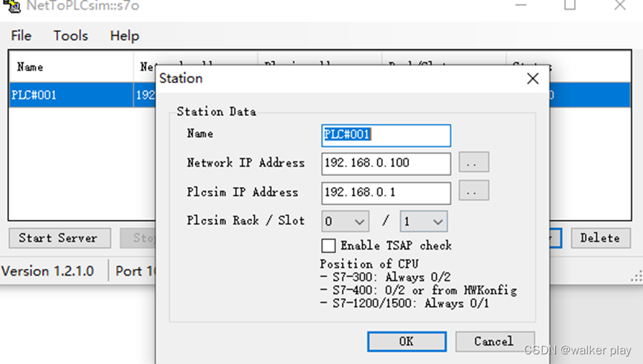Click the Plcsim IP Address field
The width and height of the screenshot is (643, 364).
click(x=387, y=193)
